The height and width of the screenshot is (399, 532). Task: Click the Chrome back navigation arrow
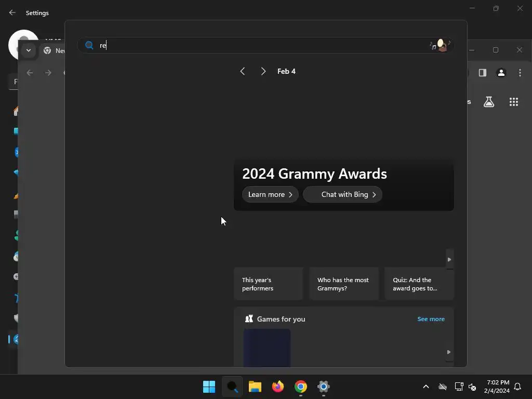pos(30,73)
